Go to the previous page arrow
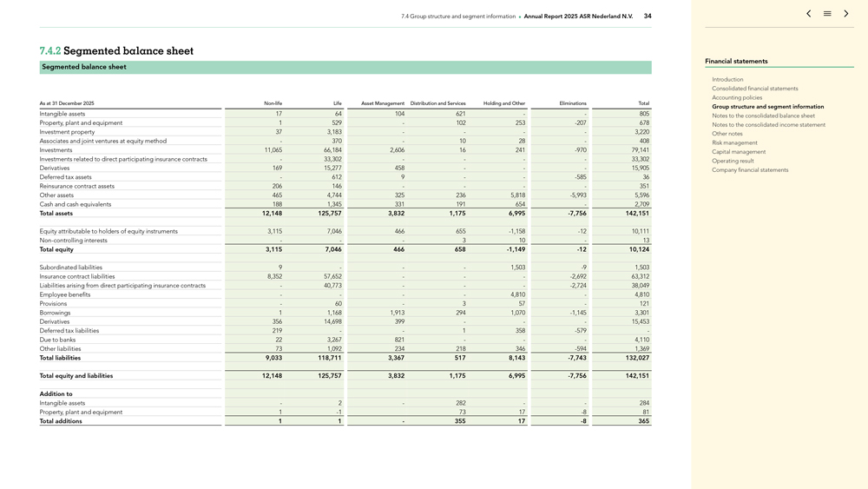 click(x=808, y=14)
